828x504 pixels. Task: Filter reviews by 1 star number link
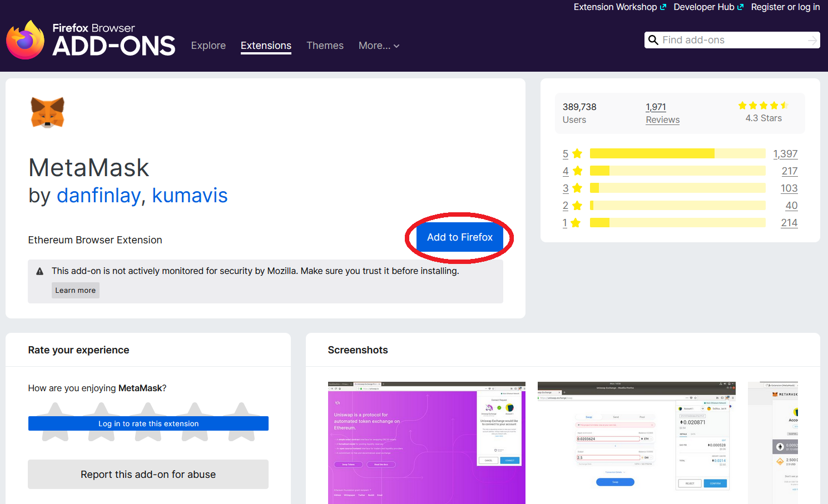[564, 223]
